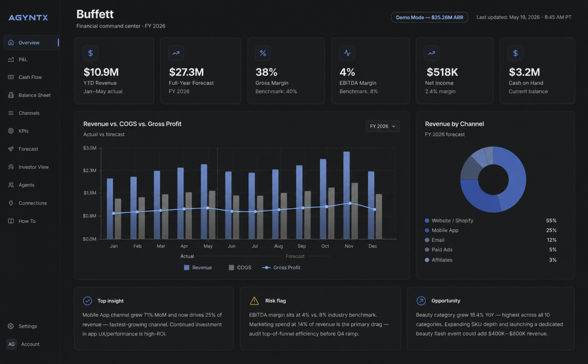
Task: Open the P&L page
Action: pos(23,59)
